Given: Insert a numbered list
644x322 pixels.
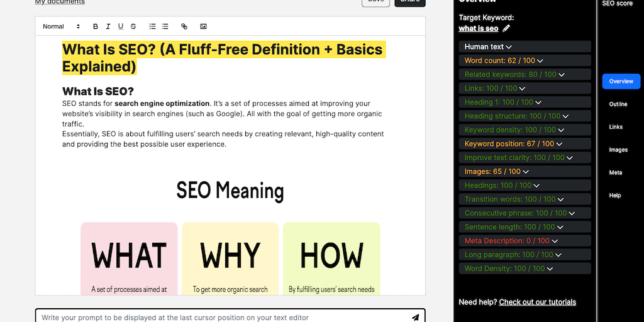Looking at the screenshot, I should pos(152,26).
